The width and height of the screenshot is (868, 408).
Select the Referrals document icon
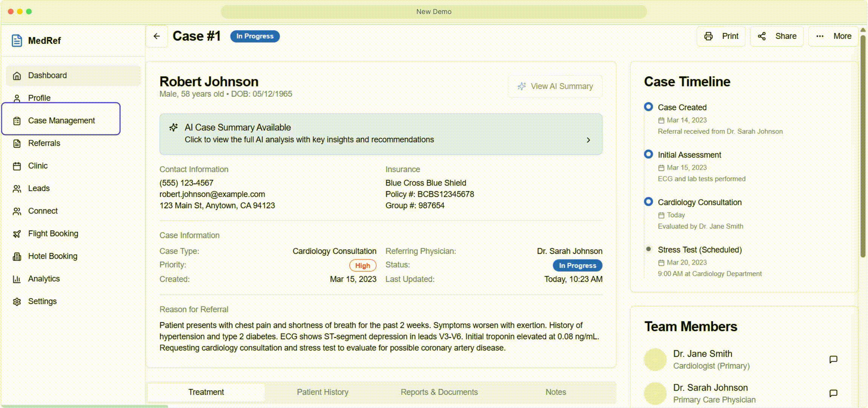click(x=17, y=143)
